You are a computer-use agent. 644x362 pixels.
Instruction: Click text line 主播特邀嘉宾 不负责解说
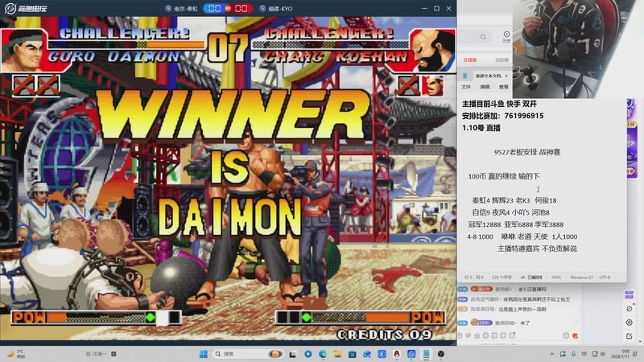(537, 249)
